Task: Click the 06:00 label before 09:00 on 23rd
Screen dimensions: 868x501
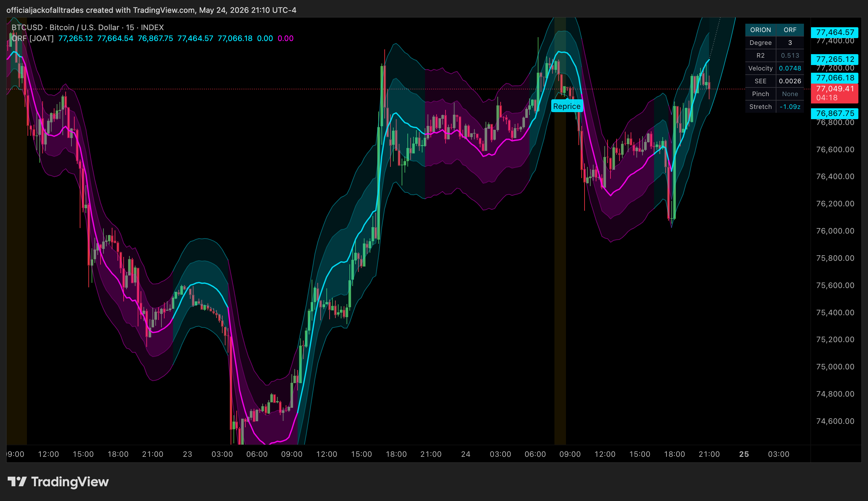Action: coord(257,454)
